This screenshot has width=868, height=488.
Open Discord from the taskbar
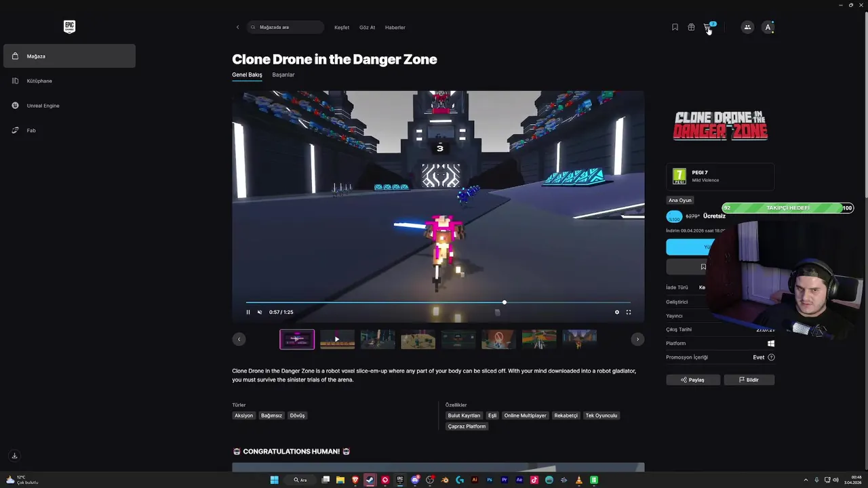[x=415, y=480]
